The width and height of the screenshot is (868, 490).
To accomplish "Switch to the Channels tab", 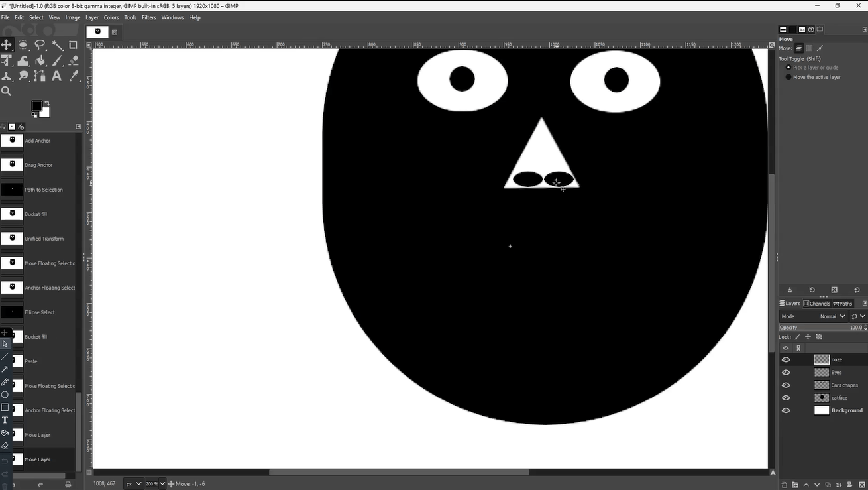I will [x=817, y=304].
